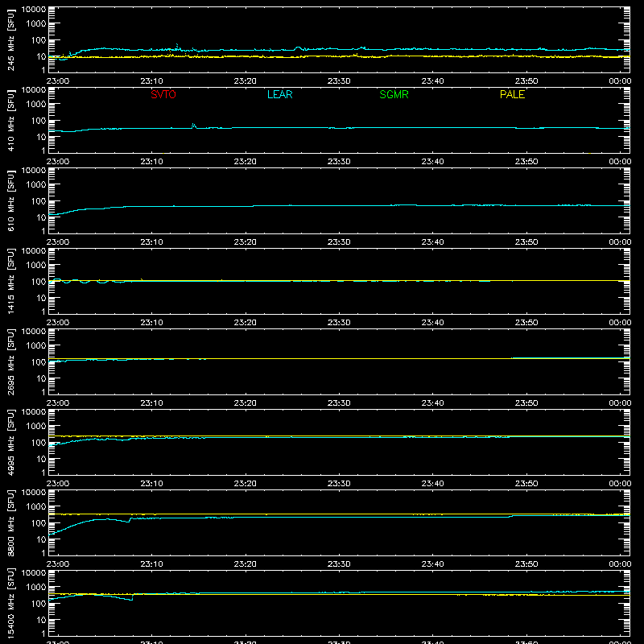Click the 10000 tick label on the 4995 MHz axis

pos(34,412)
